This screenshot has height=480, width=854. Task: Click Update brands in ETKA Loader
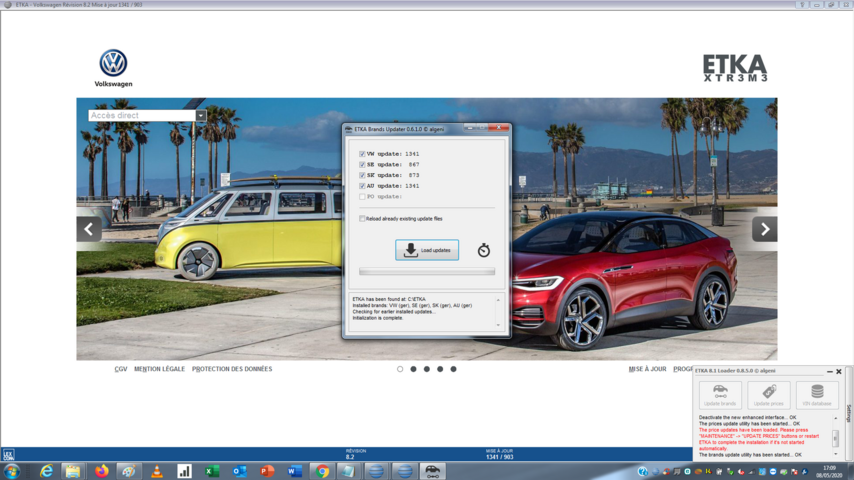pos(720,395)
